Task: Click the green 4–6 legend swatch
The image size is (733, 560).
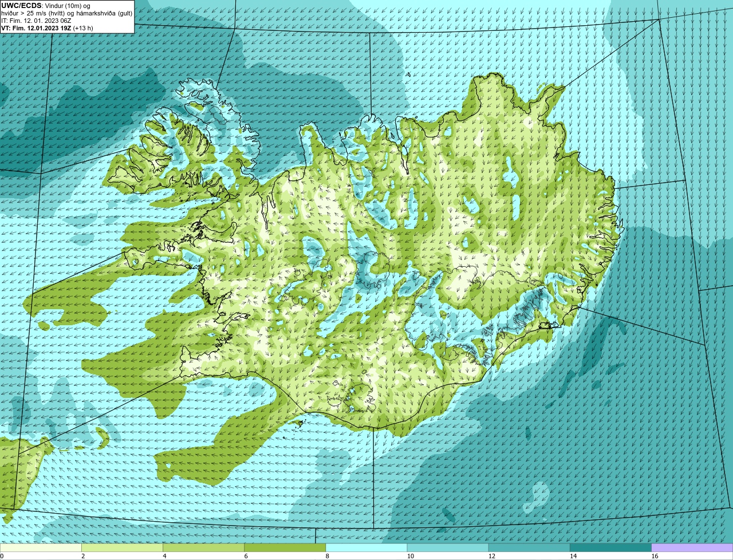Action: pos(203,548)
